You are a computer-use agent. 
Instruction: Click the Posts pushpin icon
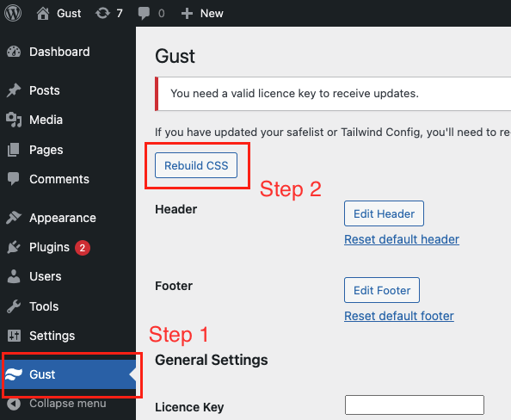point(14,90)
